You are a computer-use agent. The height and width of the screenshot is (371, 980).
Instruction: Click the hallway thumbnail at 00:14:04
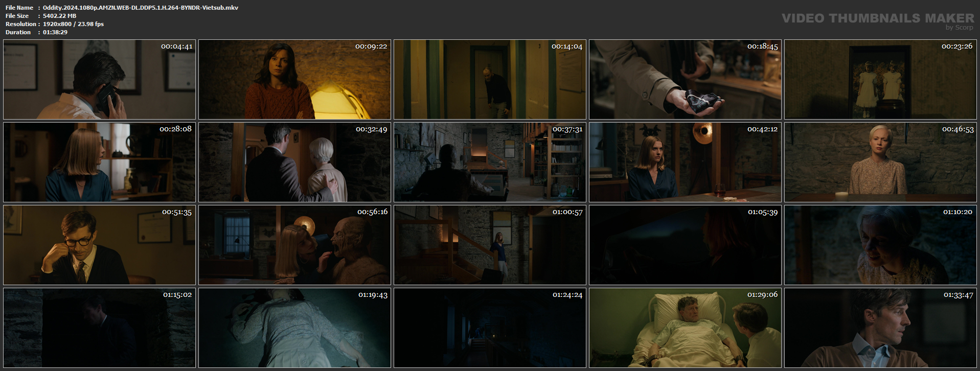pos(490,80)
